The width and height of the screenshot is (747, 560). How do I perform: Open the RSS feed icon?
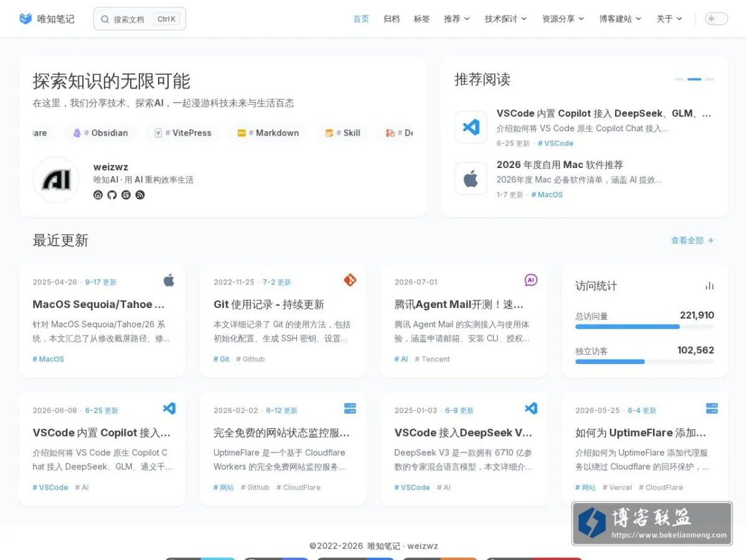(x=140, y=195)
